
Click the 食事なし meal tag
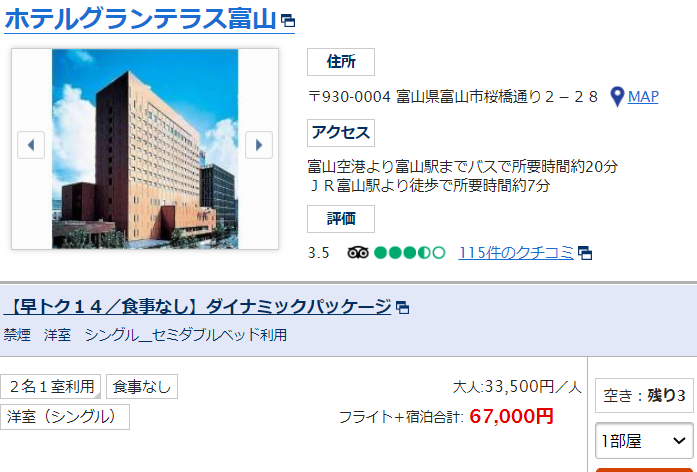pos(142,386)
